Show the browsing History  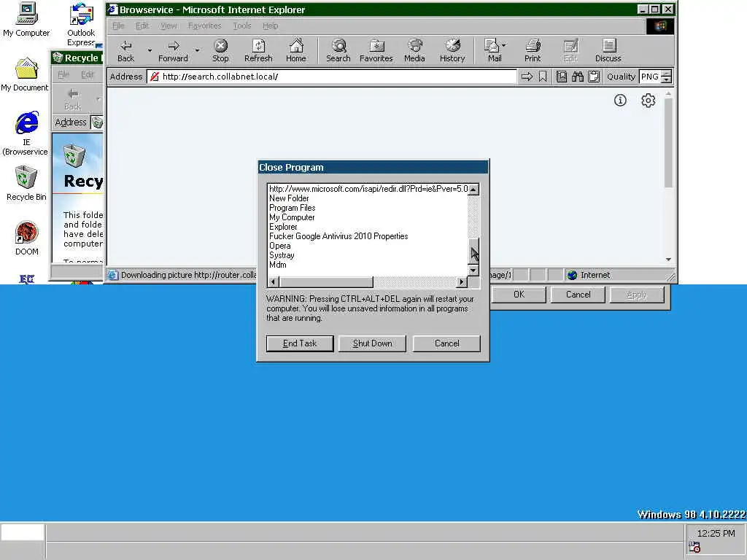click(452, 51)
